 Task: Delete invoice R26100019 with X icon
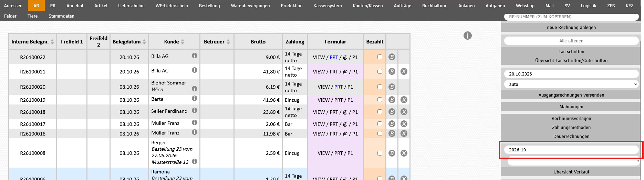[x=404, y=100]
